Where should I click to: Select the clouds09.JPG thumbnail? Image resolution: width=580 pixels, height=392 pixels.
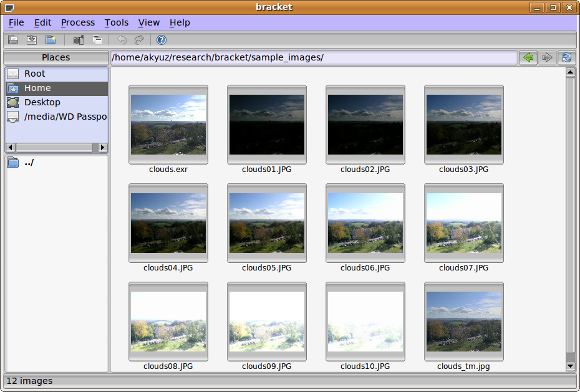pyautogui.click(x=267, y=322)
